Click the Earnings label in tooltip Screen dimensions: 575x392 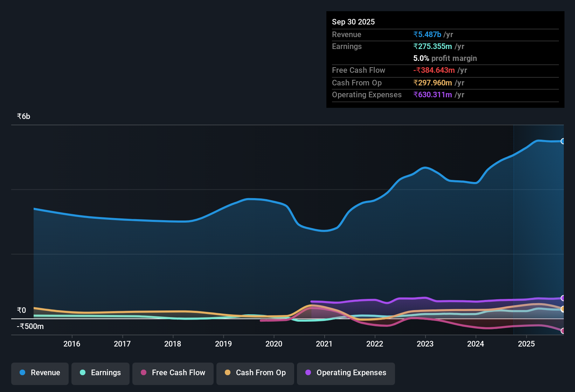point(347,46)
